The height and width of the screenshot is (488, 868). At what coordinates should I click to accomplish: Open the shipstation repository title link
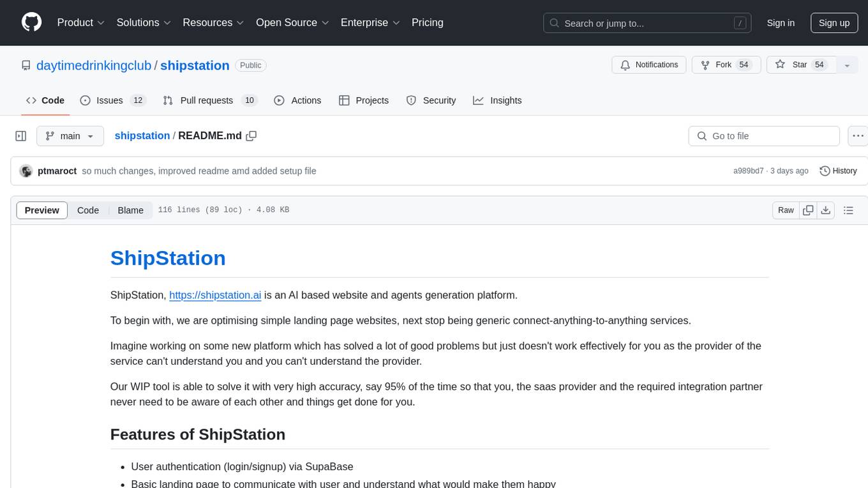[x=195, y=65]
